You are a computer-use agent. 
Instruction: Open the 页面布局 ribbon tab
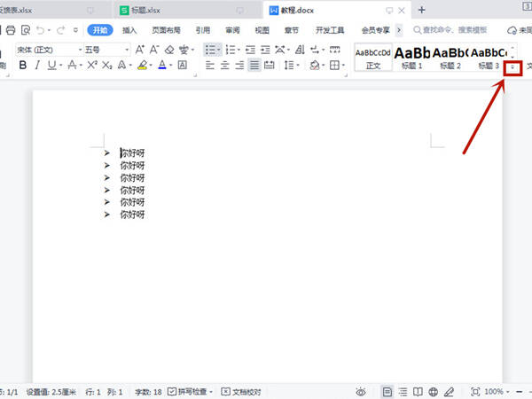click(166, 30)
